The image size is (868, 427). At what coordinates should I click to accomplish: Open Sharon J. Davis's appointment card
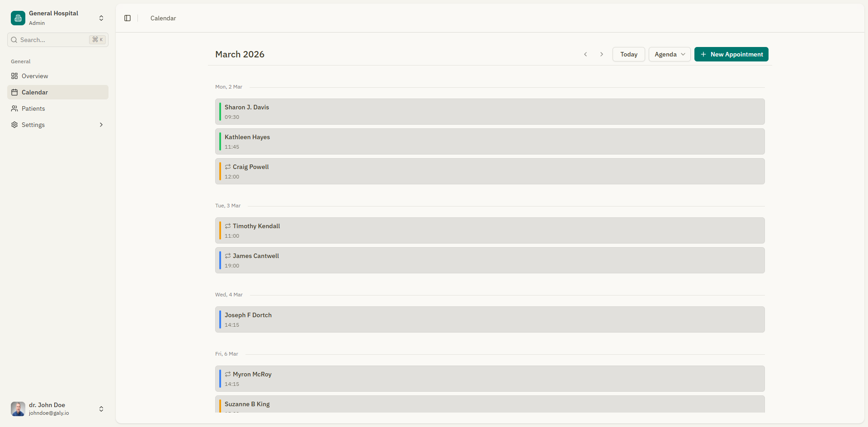click(490, 112)
